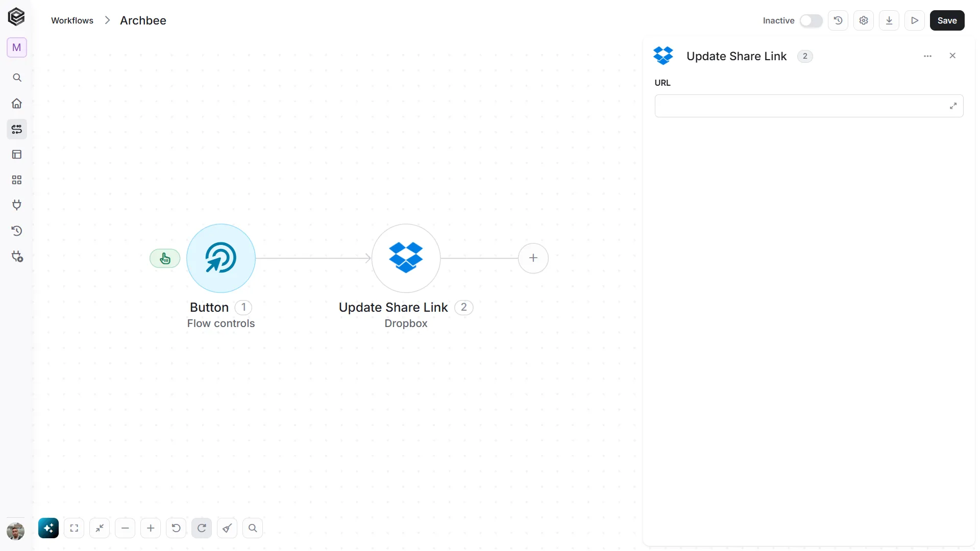Screen dimensions: 980x551
Task: Toggle the workflow Inactive switch
Action: [811, 20]
